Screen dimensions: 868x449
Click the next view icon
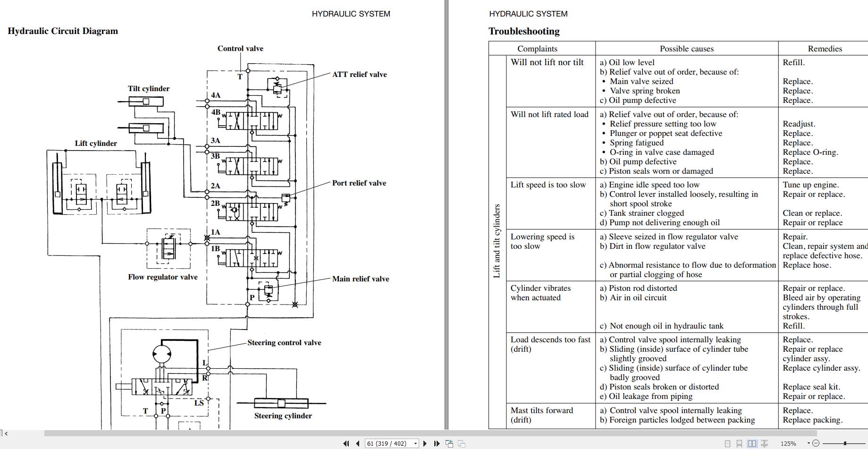[462, 444]
